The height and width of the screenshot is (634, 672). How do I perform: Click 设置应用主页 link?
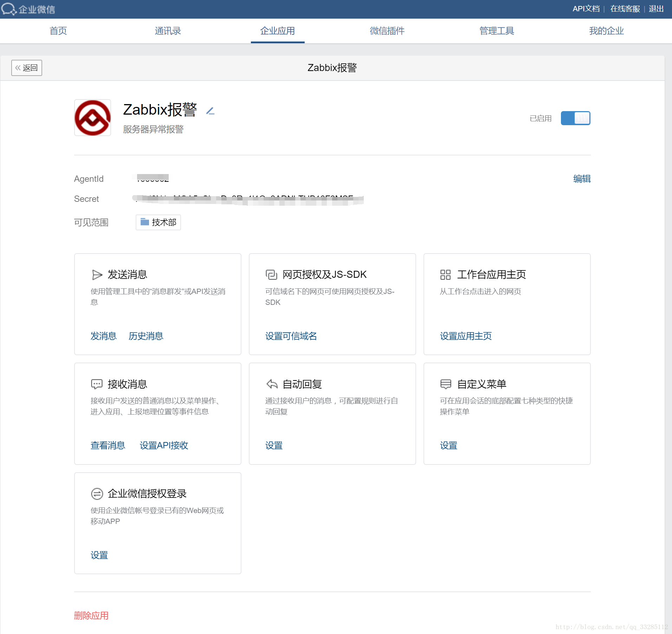click(x=466, y=336)
